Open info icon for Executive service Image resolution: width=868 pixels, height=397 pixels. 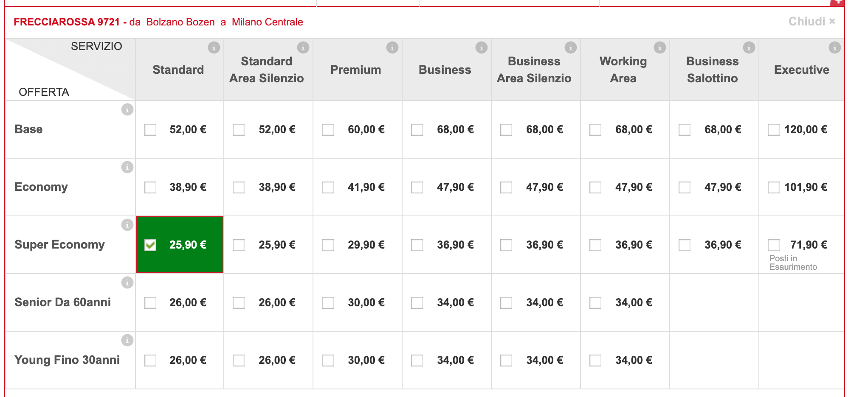coord(835,48)
